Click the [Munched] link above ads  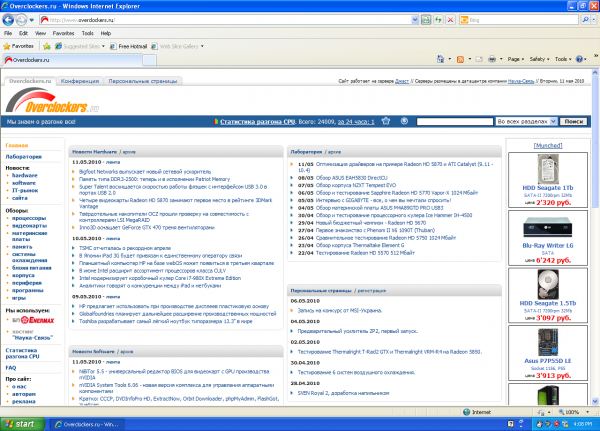coord(548,145)
